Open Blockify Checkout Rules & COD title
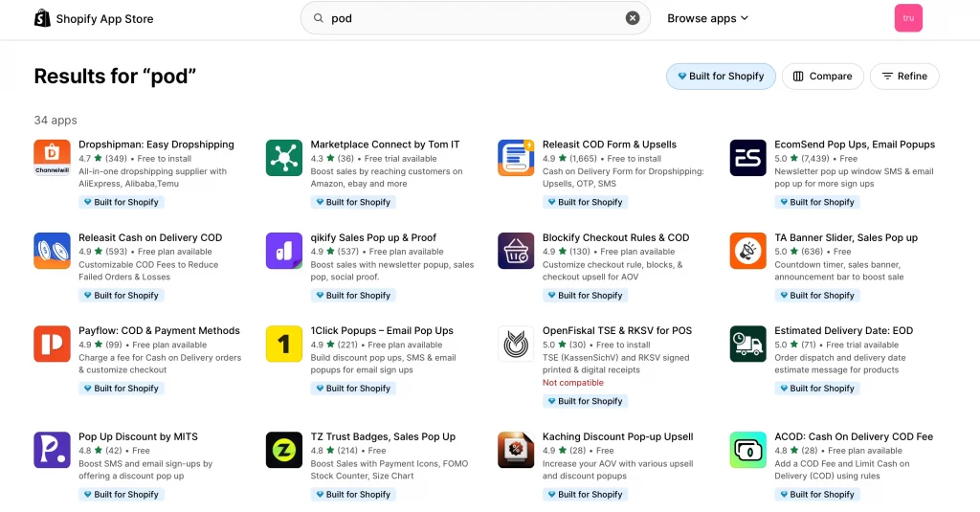This screenshot has height=512, width=980. (x=615, y=237)
